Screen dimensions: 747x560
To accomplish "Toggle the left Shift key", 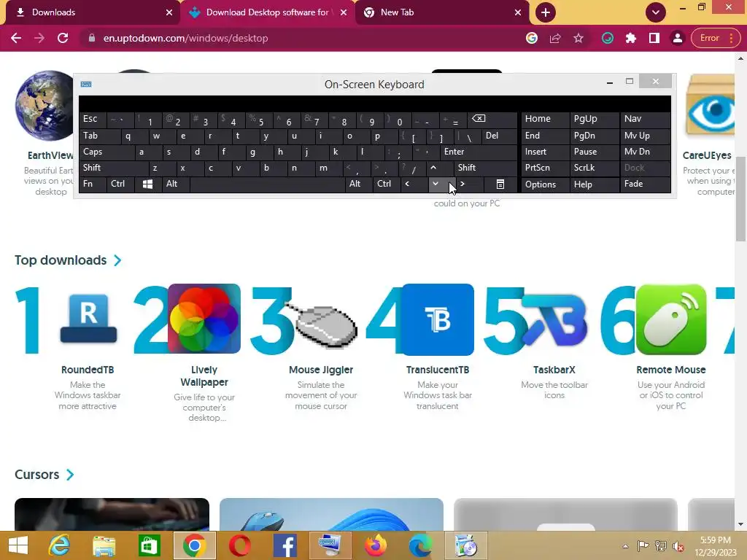I will 113,168.
